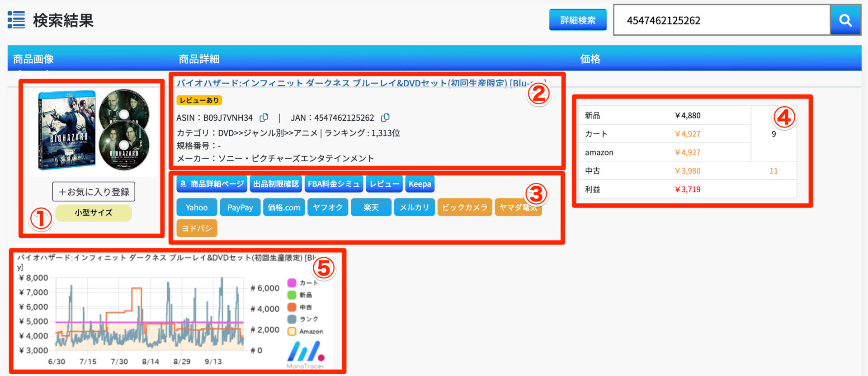The height and width of the screenshot is (376, 868).
Task: Click the レビューあり label
Action: pos(199,100)
